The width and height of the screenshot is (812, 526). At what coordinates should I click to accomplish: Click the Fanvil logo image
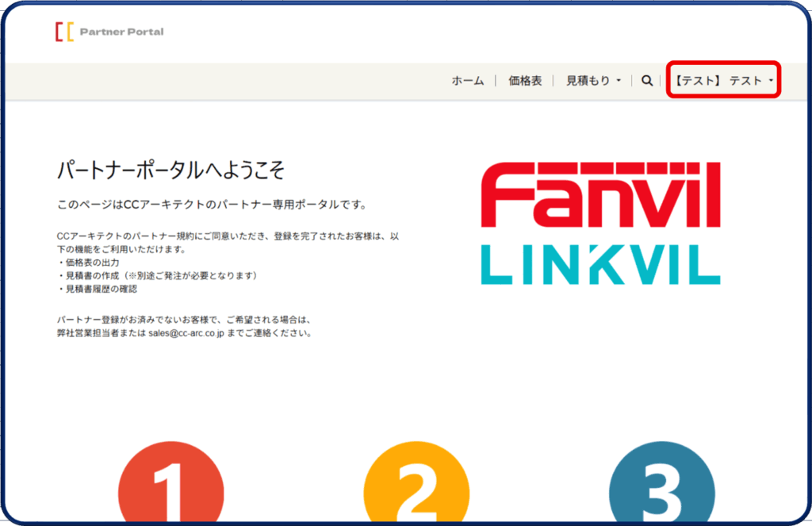pos(601,195)
